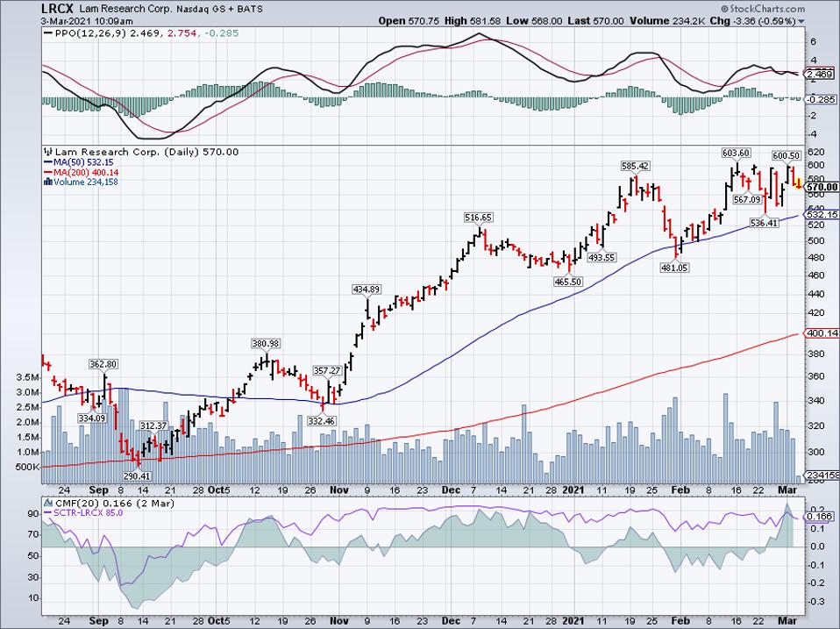Click the High 581.58 value
This screenshot has width=840, height=629.
coord(473,21)
